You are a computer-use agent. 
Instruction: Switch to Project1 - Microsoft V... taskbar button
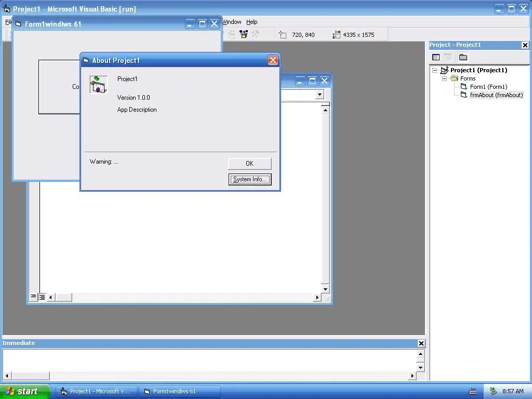click(x=97, y=391)
